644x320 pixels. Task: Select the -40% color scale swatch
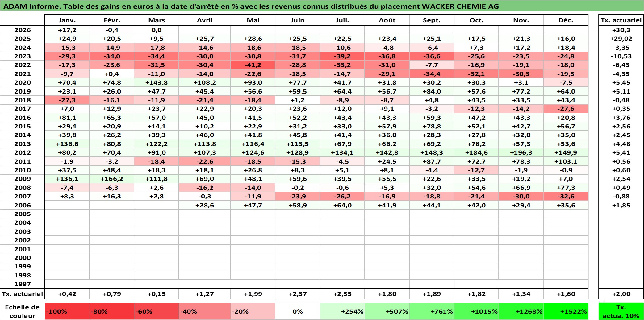tap(205, 311)
